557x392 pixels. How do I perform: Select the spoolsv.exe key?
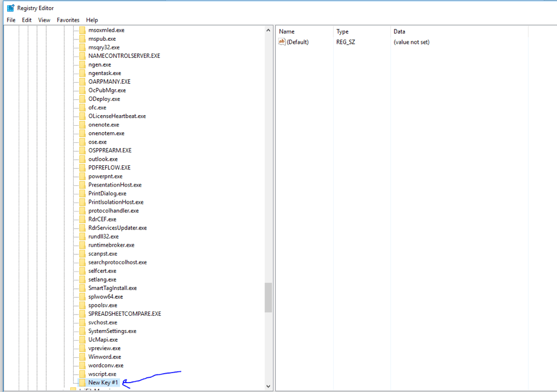pos(103,305)
